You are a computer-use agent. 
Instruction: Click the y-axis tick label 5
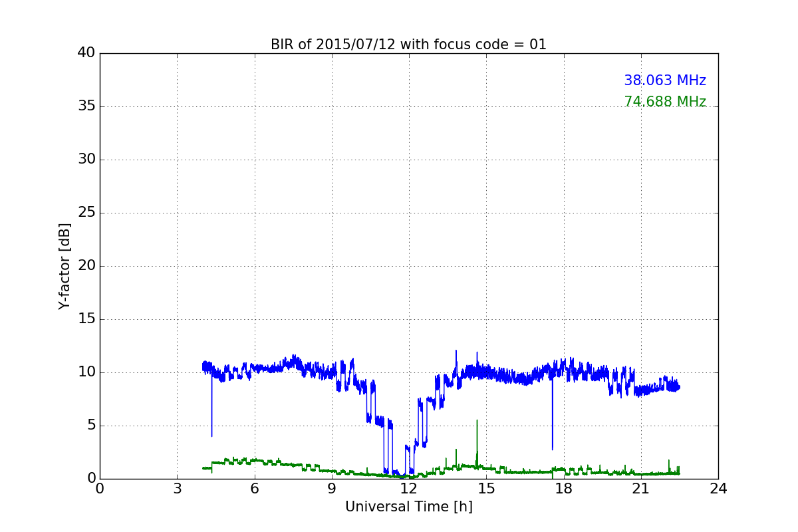[90, 426]
